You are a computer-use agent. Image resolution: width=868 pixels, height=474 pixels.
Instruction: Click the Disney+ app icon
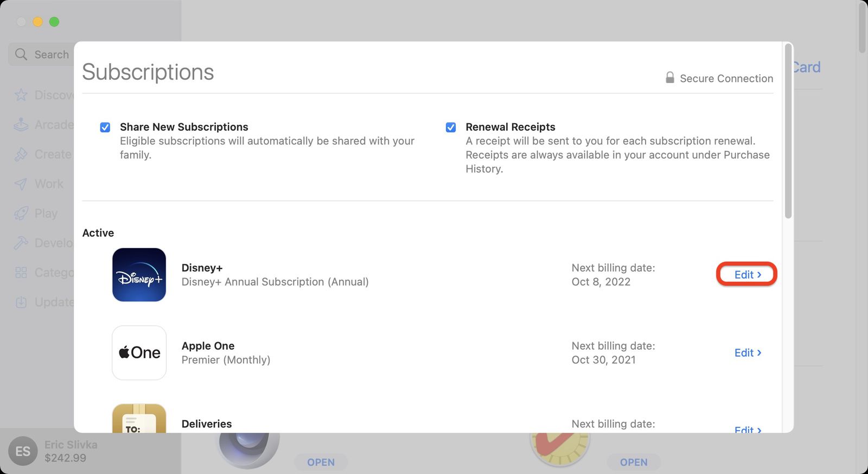(139, 275)
